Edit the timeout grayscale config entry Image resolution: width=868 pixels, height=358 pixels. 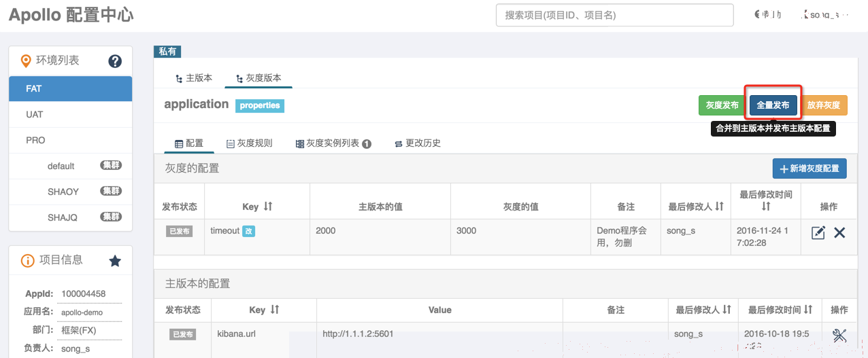[x=818, y=232]
